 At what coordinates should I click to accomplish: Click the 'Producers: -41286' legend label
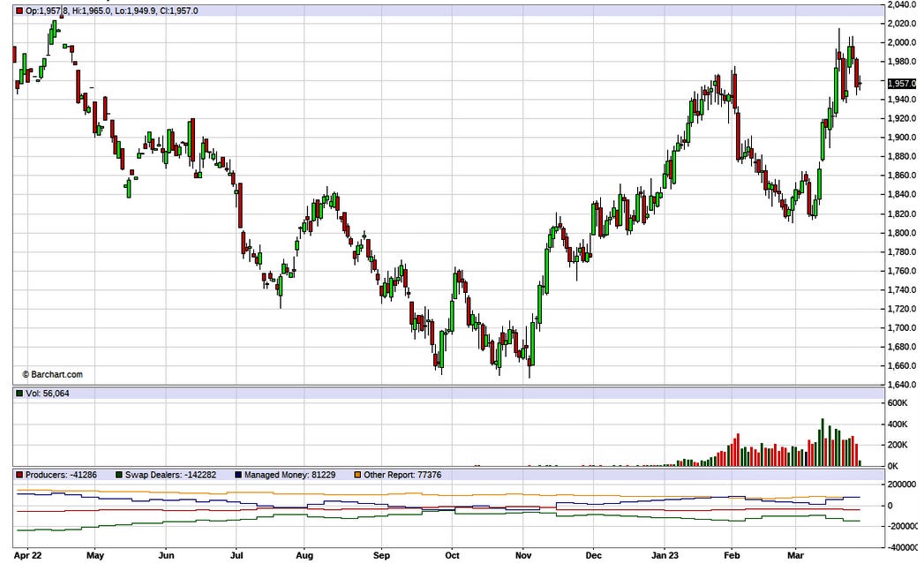[x=61, y=475]
